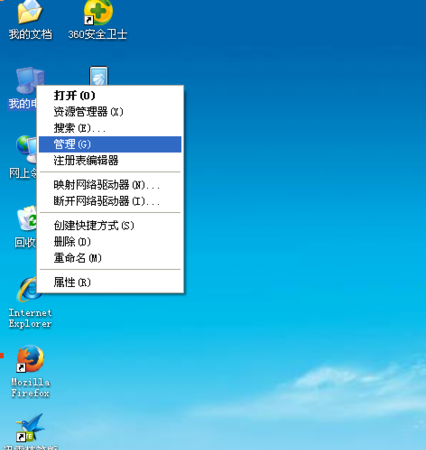The width and height of the screenshot is (426, 450).
Task: Select the 回收站 recycle bin icon
Action: tap(27, 218)
